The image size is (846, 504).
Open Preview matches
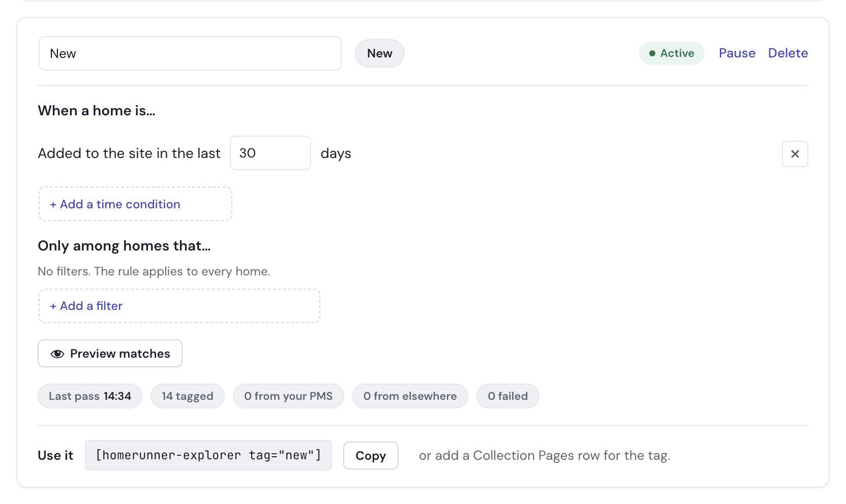[x=110, y=354]
